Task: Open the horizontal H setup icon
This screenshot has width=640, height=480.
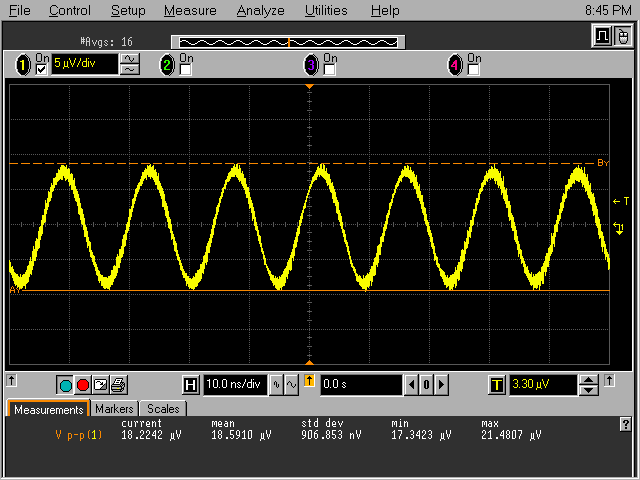Action: coord(191,384)
